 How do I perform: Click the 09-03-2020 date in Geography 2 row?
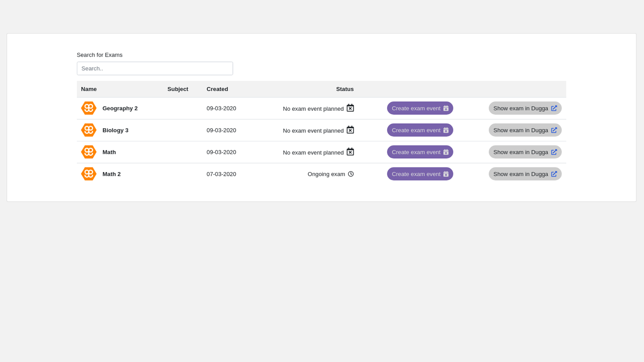click(x=221, y=108)
